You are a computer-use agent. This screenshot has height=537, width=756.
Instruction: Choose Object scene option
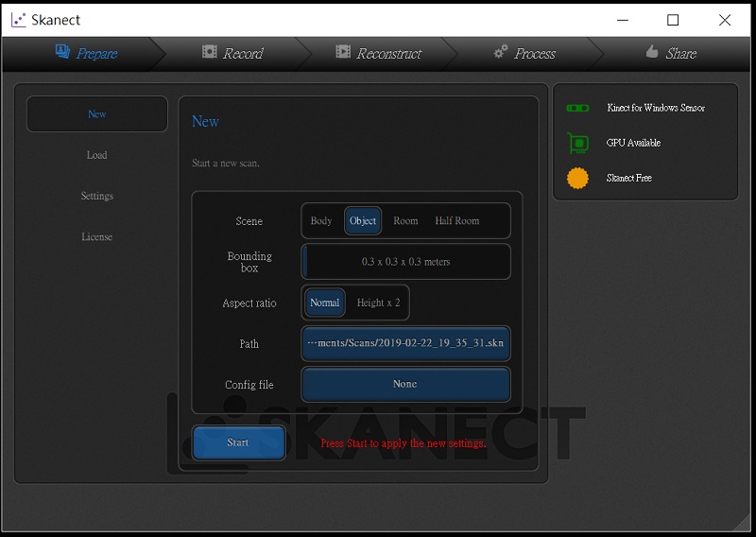tap(363, 221)
